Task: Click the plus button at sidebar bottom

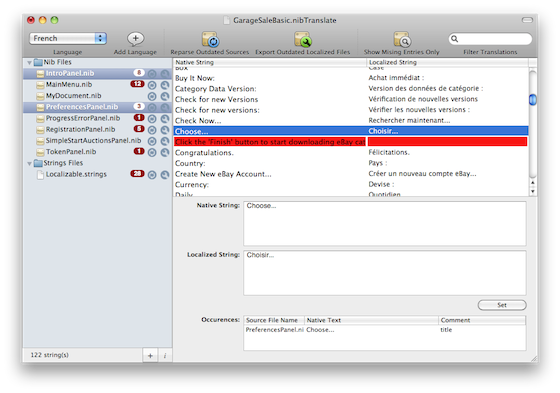Action: tap(150, 355)
